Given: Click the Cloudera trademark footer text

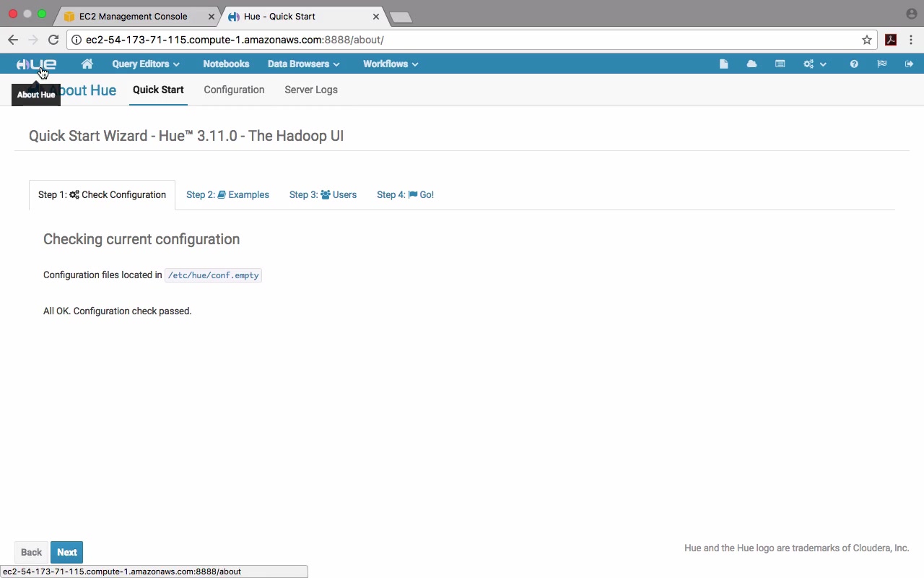Looking at the screenshot, I should (796, 548).
